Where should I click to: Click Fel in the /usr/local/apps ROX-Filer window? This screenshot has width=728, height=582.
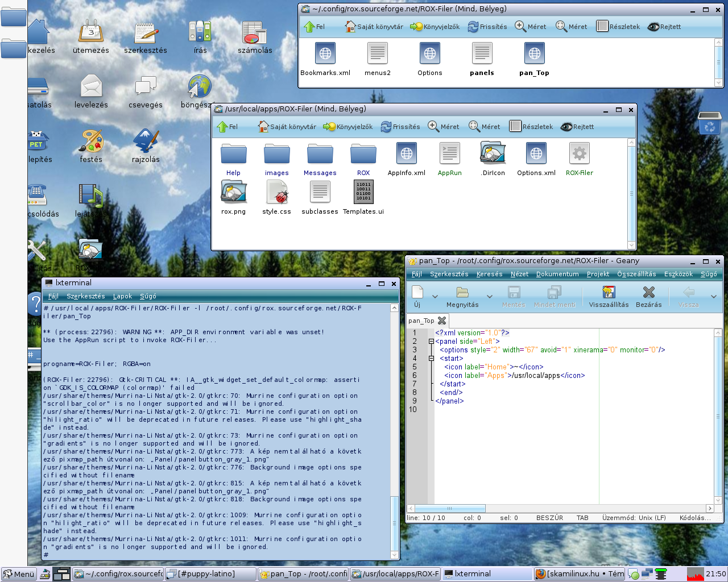coord(227,127)
